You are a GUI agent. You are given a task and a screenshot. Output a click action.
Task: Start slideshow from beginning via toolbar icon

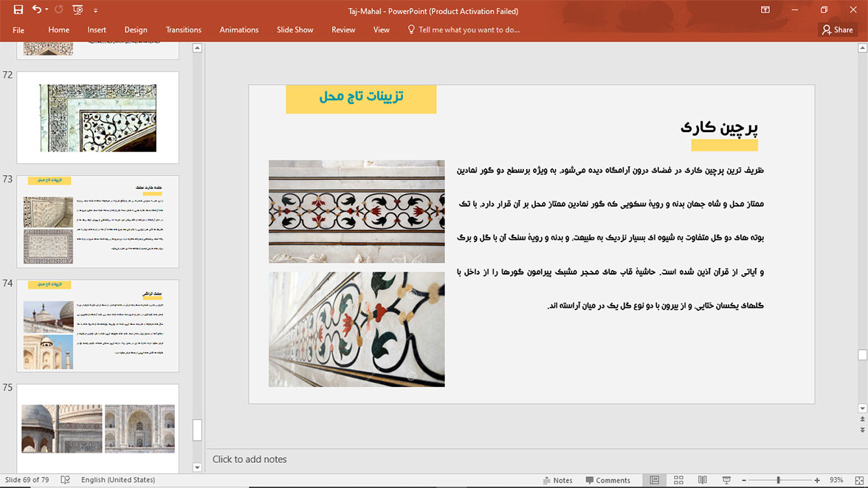(77, 10)
